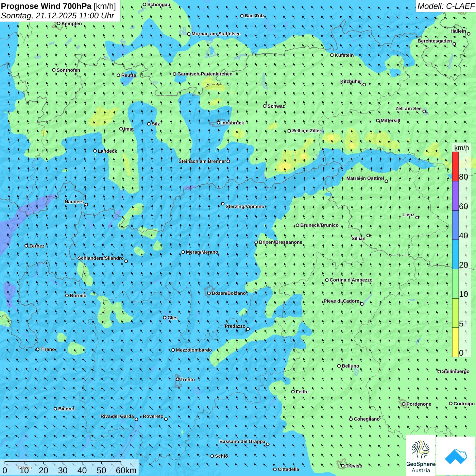
Task: Select the Bozen/Bolzano city marker
Action: click(x=209, y=293)
